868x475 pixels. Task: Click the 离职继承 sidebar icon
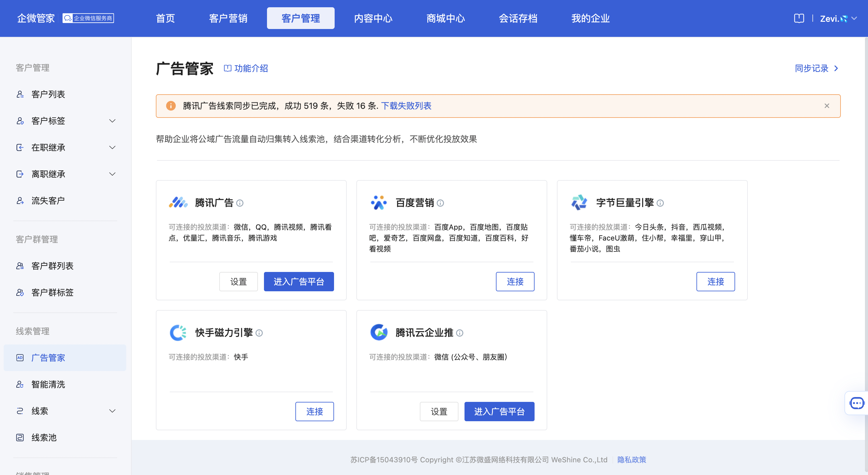20,174
